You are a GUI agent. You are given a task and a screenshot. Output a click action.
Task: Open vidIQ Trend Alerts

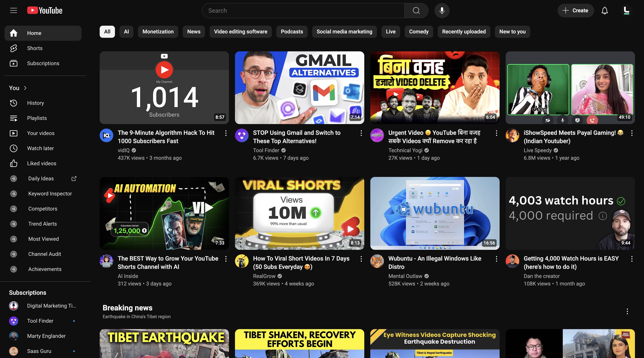pyautogui.click(x=43, y=224)
